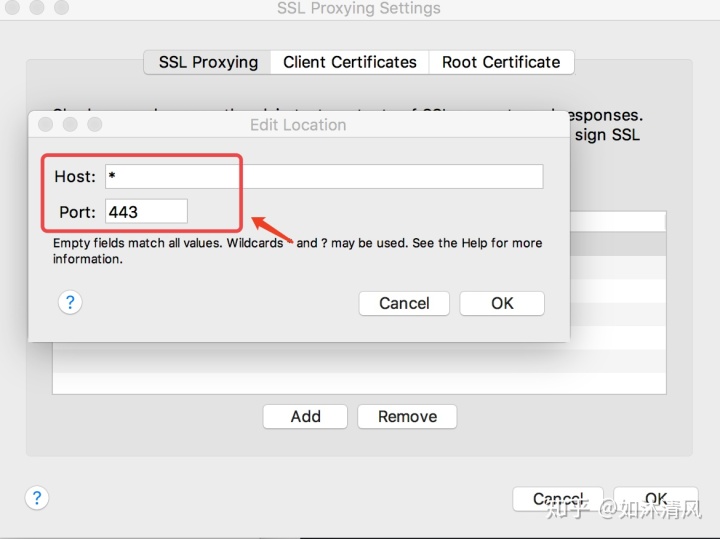Click Remove to delete selected location
The image size is (720, 539).
click(407, 416)
